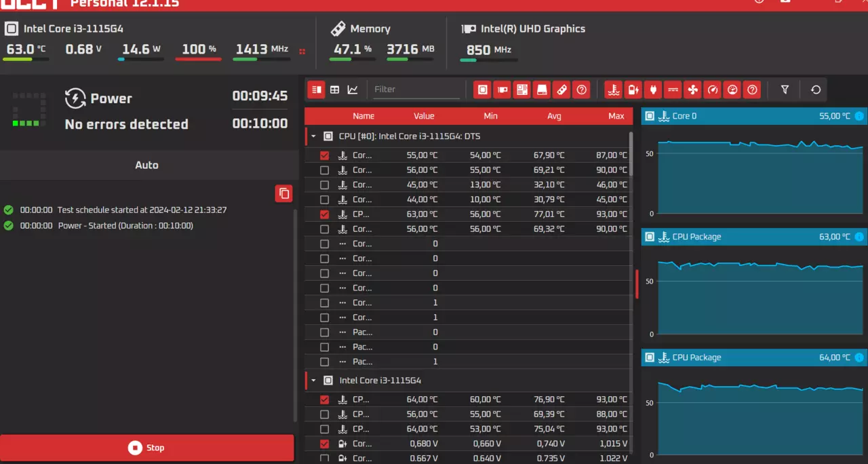Click the sensor list vertical scrollbar
The height and width of the screenshot is (464, 868).
click(631, 155)
